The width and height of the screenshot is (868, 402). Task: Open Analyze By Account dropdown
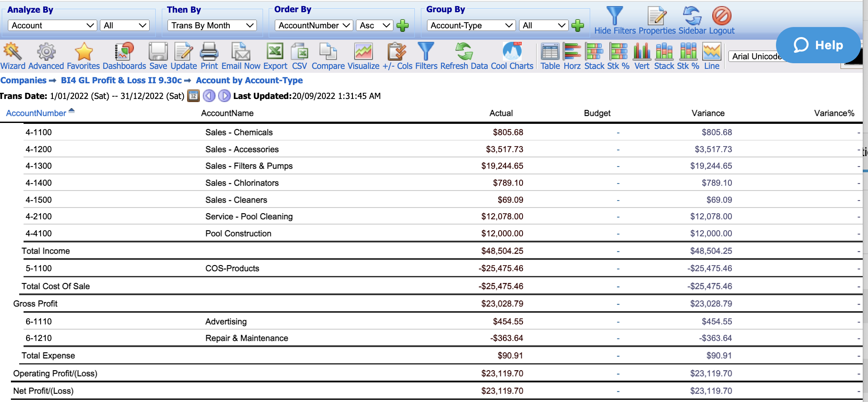click(x=52, y=25)
